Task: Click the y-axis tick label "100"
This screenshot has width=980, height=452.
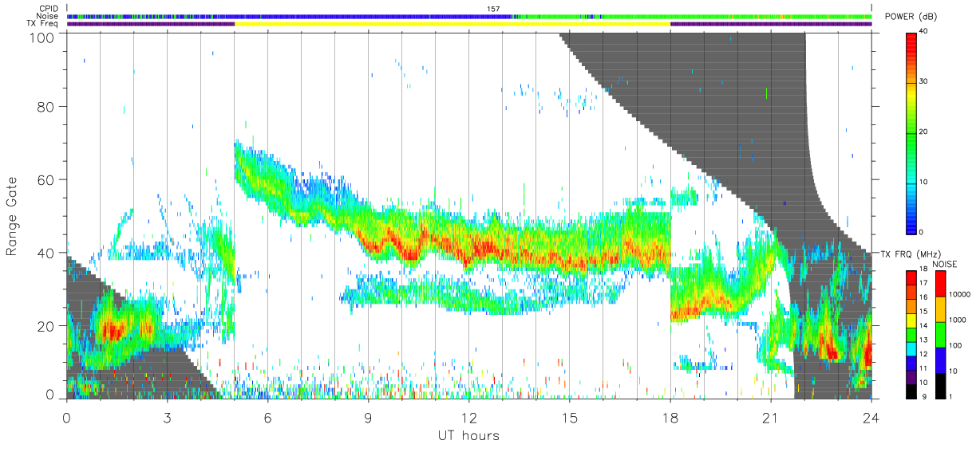Action: point(41,37)
